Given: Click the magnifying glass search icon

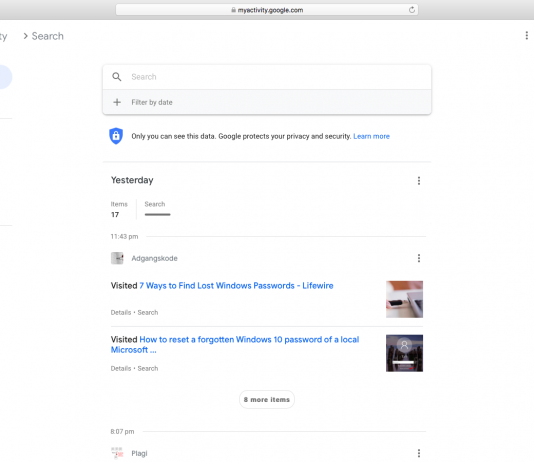Looking at the screenshot, I should click(117, 77).
